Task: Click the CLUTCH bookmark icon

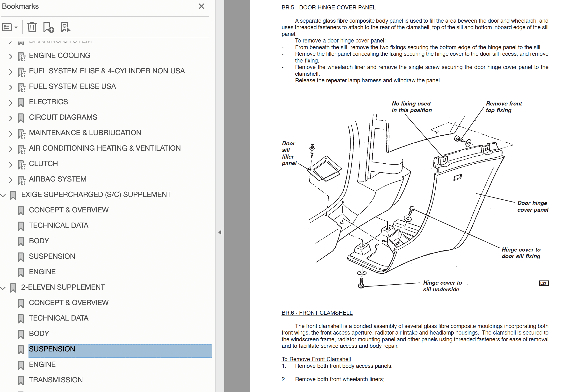Action: (x=22, y=165)
